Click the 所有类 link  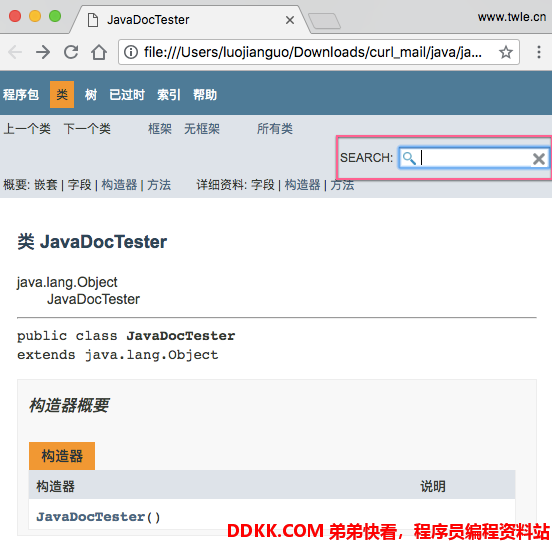(275, 128)
